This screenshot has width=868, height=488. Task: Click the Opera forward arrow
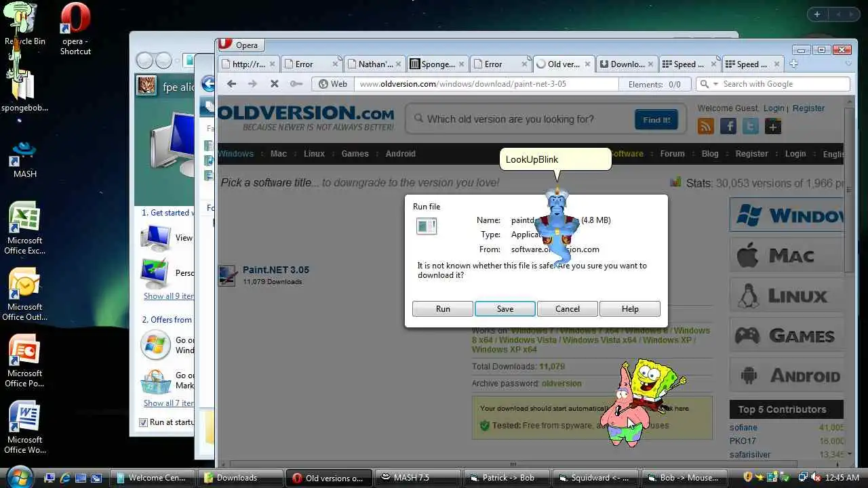252,84
